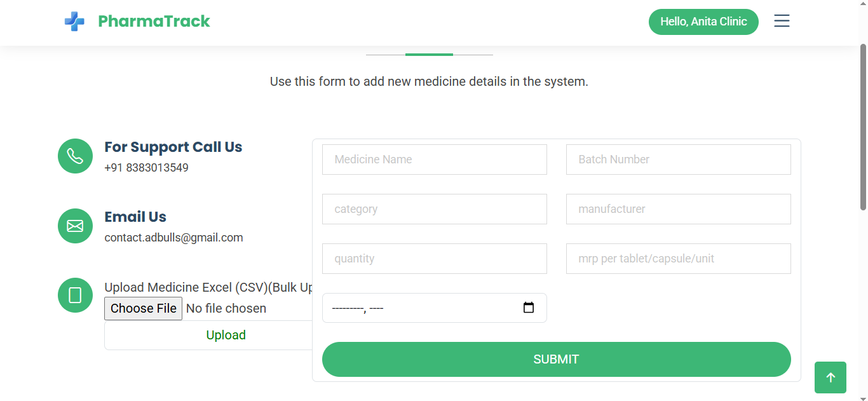Click the page vertical scrollbar

pyautogui.click(x=863, y=127)
